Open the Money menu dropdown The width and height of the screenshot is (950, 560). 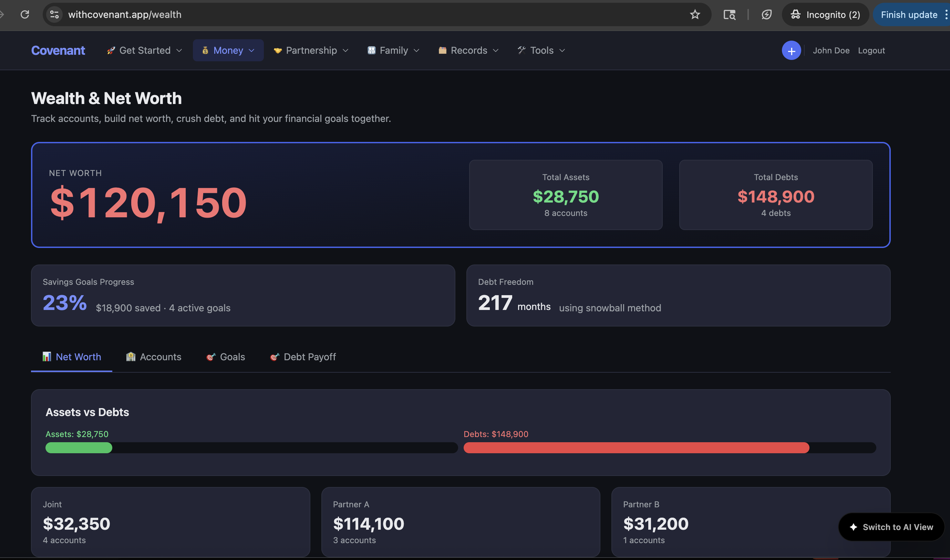pos(228,51)
